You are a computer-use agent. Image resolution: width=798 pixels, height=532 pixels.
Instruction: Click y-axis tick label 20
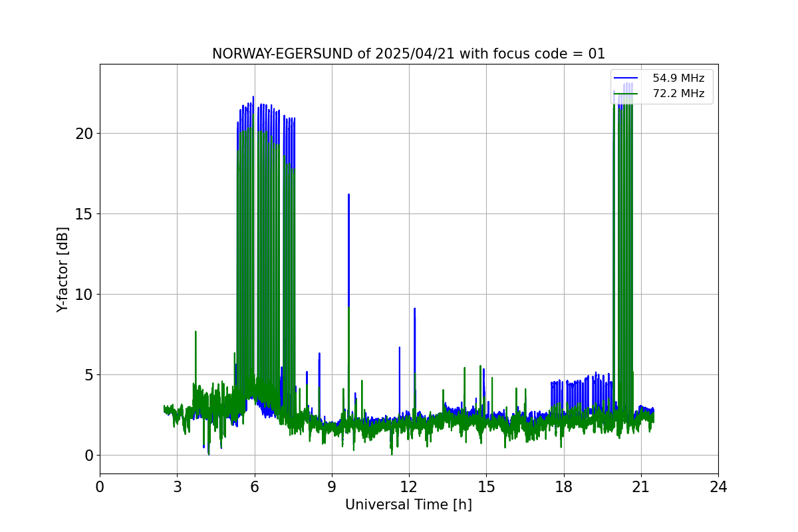[x=85, y=134]
